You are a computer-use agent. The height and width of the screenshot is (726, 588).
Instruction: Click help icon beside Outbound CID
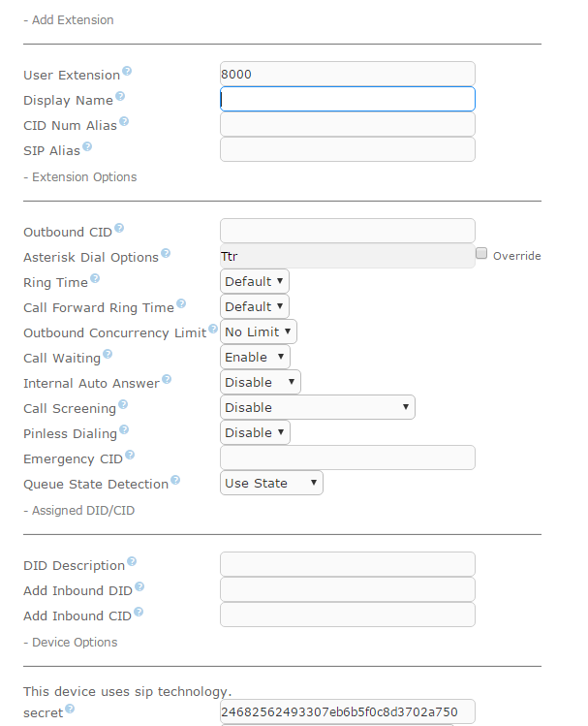click(119, 229)
